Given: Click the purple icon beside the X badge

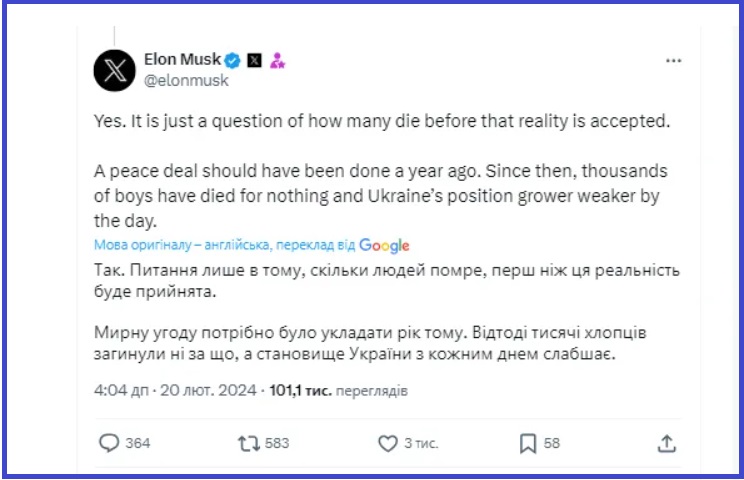Looking at the screenshot, I should click(x=277, y=60).
